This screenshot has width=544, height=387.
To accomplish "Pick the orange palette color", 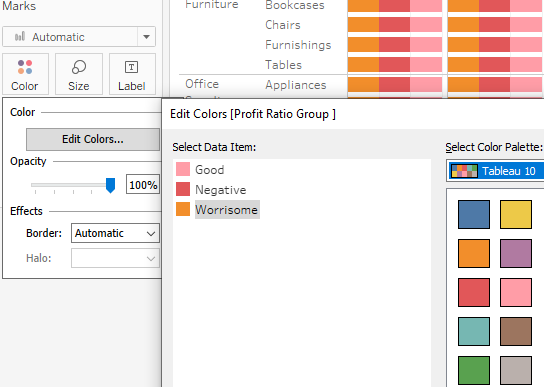I will (x=474, y=253).
